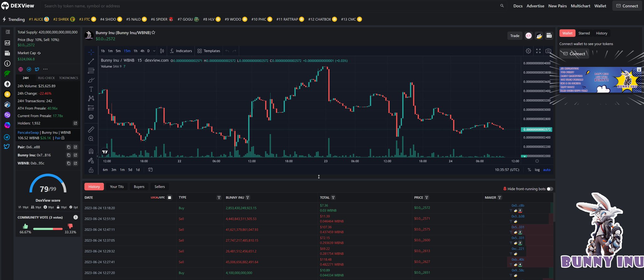Toggle auto scale on chart
This screenshot has height=280, width=644.
[x=547, y=170]
